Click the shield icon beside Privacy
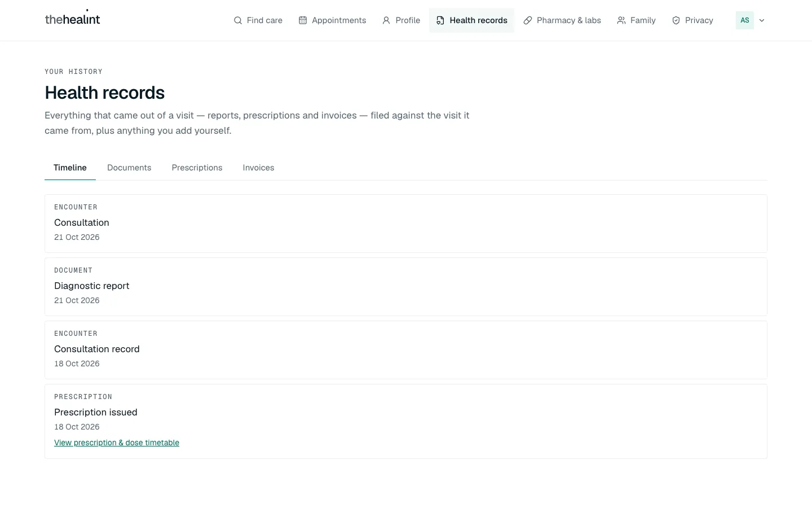Screen dimensions: 812x508 (676, 20)
